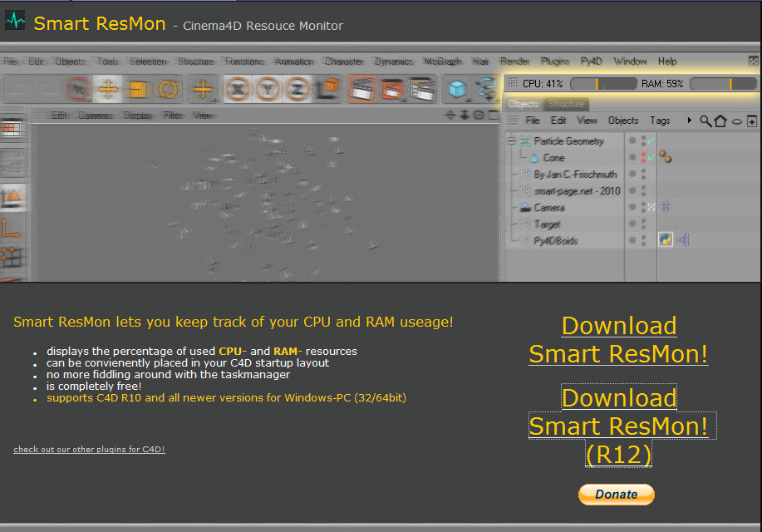Open the viewport Filter menu
The width and height of the screenshot is (762, 532).
coord(173,116)
